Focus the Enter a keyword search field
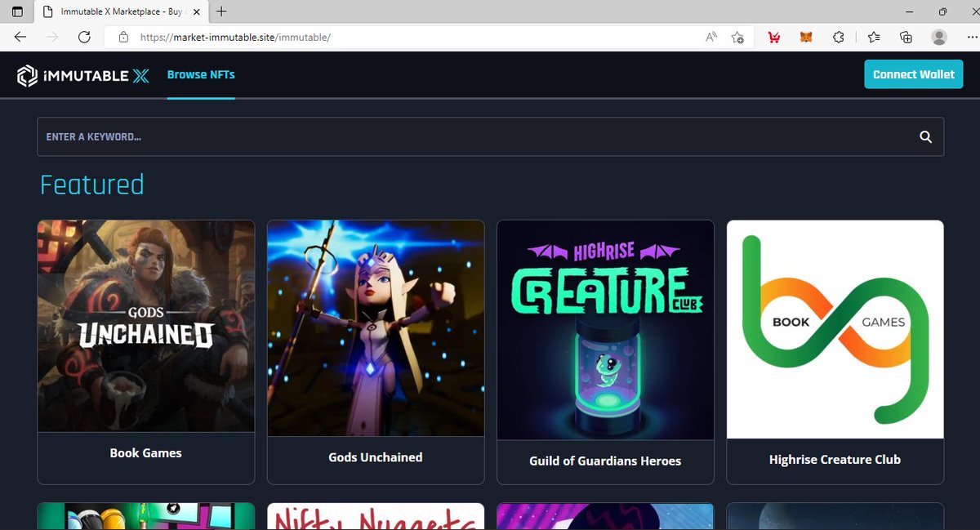 [490, 136]
